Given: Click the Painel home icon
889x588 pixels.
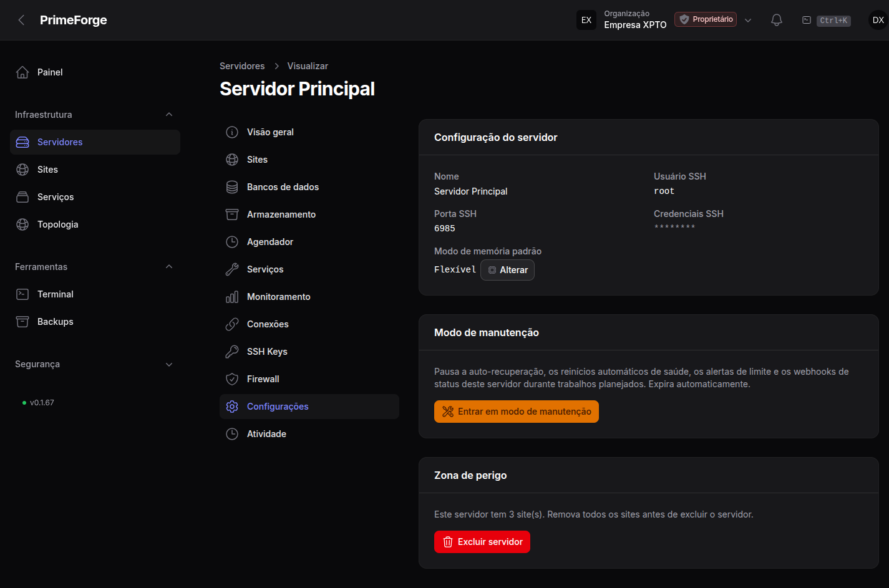Looking at the screenshot, I should coord(22,72).
